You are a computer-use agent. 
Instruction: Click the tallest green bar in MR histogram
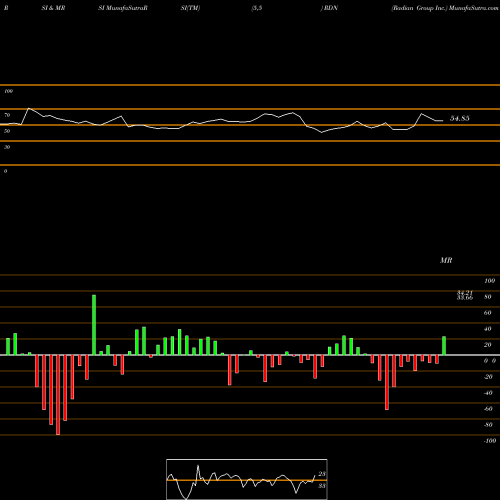click(94, 325)
